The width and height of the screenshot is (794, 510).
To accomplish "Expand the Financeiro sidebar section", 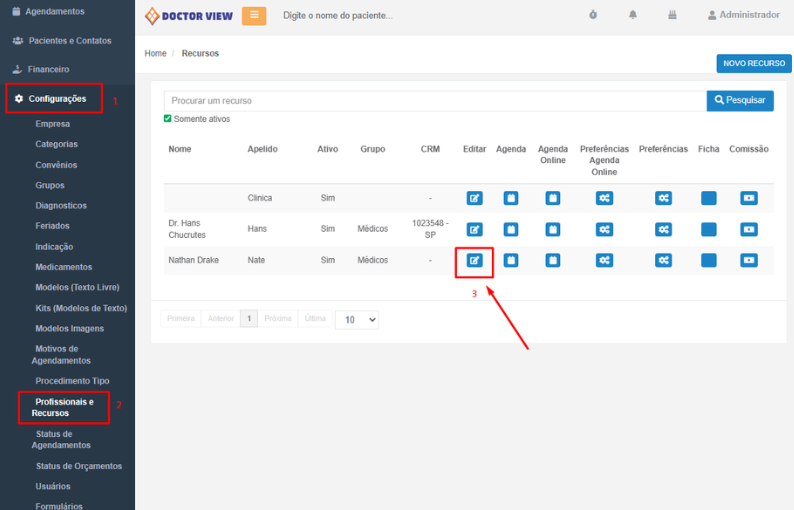I will (48, 69).
